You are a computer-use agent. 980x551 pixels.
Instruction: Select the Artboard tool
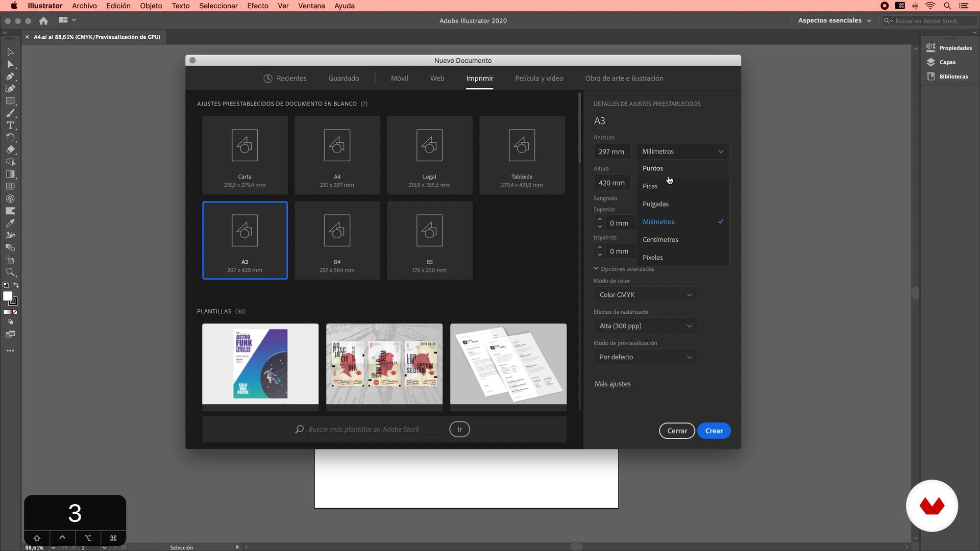point(10,260)
